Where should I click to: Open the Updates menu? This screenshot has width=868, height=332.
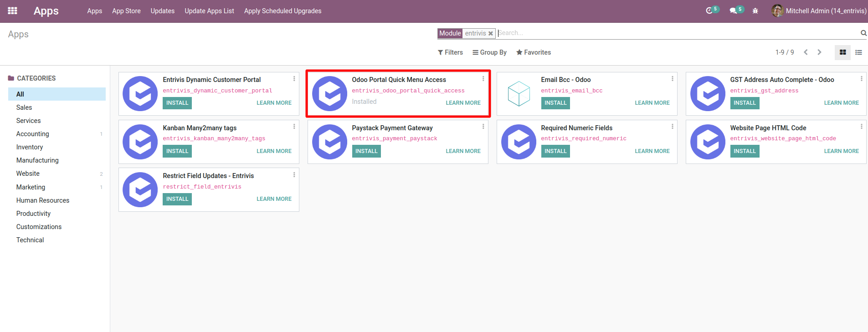(x=163, y=11)
